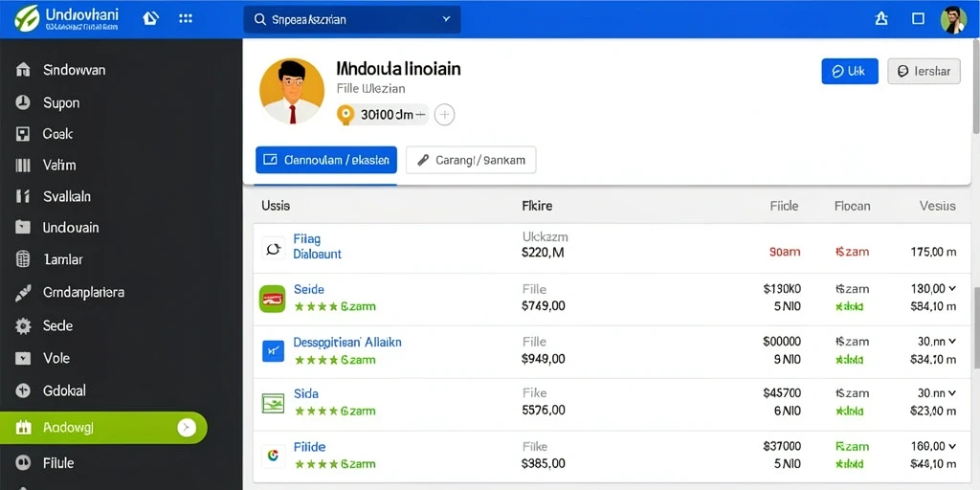This screenshot has height=490, width=980.
Task: Sort by Ussis column header
Action: (275, 206)
